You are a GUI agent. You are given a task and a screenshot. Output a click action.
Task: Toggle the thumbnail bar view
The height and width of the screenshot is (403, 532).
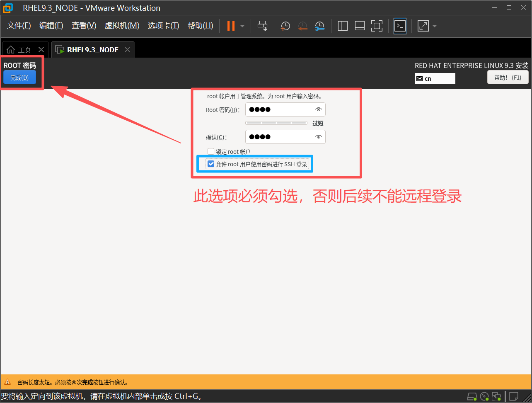360,26
